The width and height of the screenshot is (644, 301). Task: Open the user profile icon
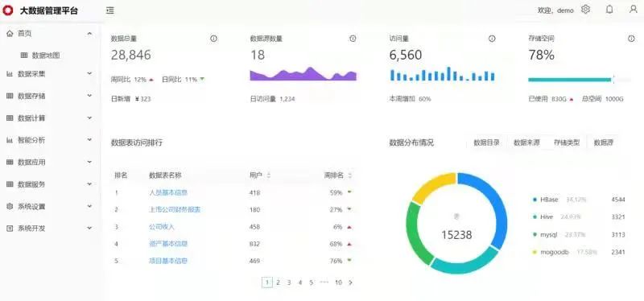click(634, 10)
